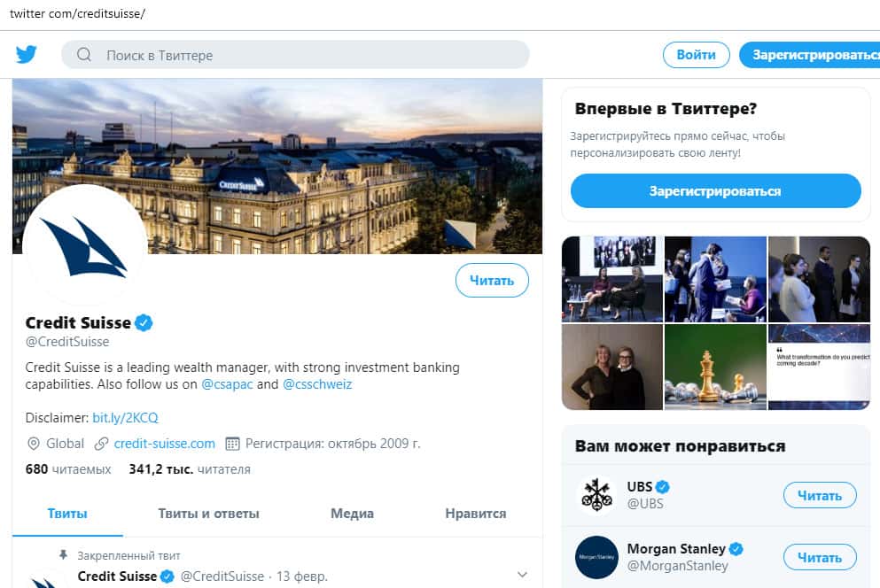Select the Нравится tab
The image size is (880, 588).
pyautogui.click(x=475, y=514)
